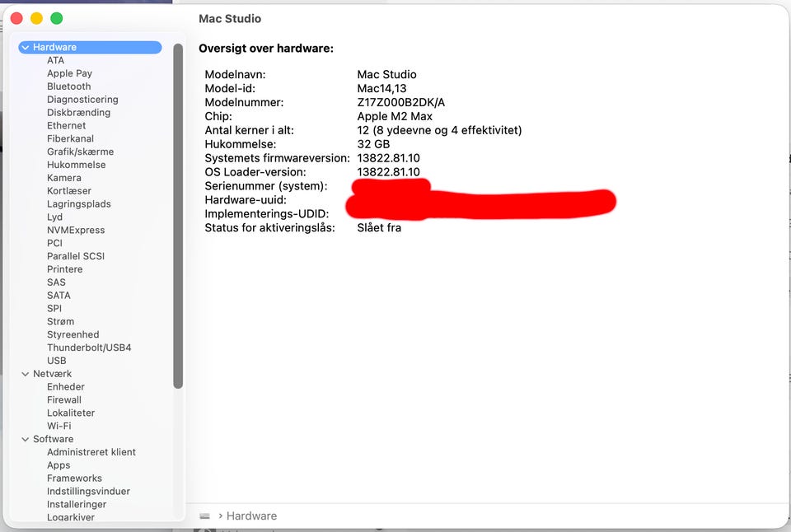Click the Slået fra activation lock status
The width and height of the screenshot is (791, 532).
[379, 228]
